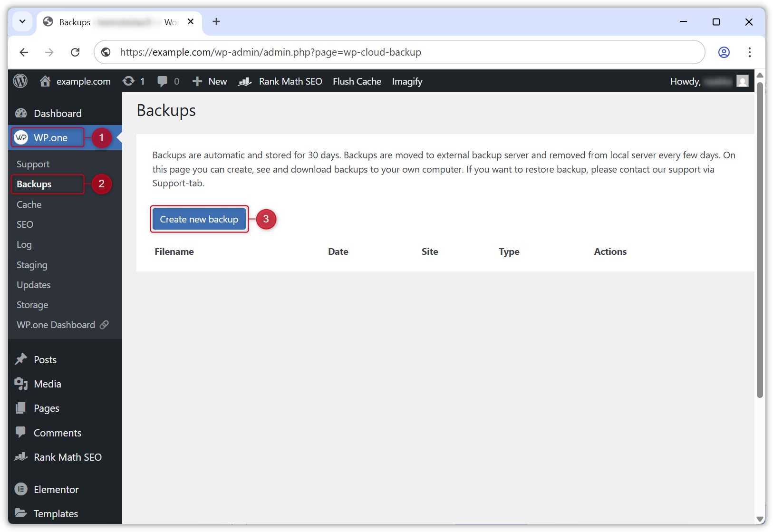
Task: Click the Rank Math SEO admin bar icon
Action: [x=244, y=81]
